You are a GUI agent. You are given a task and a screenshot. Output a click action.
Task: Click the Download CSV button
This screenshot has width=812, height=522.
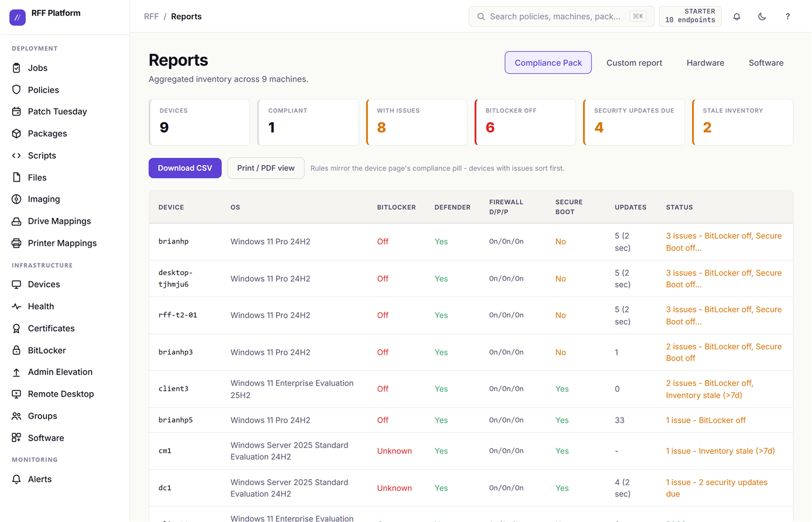tap(185, 168)
